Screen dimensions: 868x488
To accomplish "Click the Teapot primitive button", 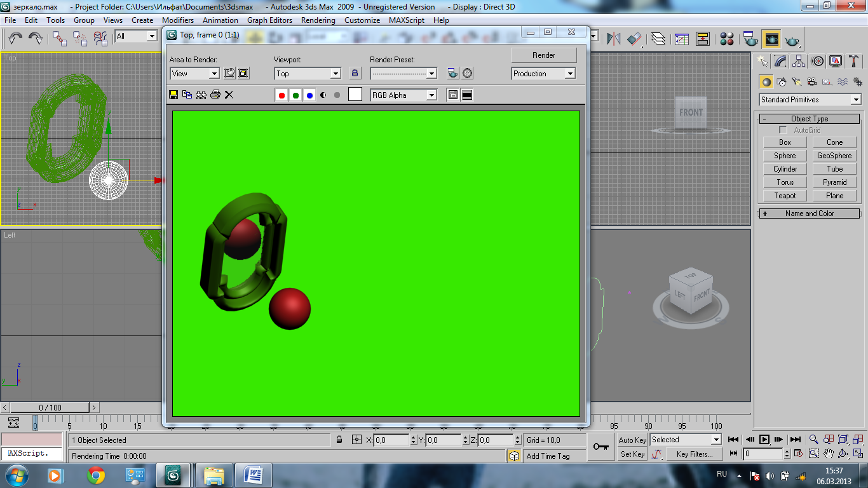I will point(785,196).
